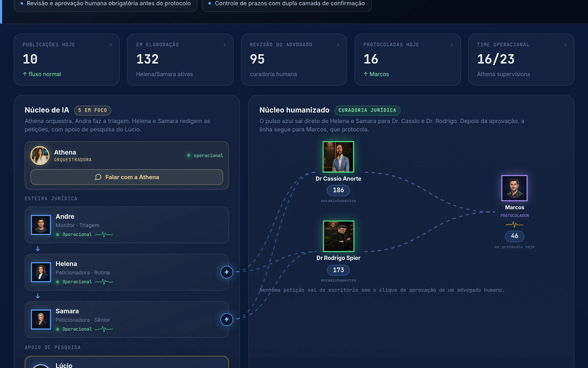Select Helena's avatar in Esteira Jurídica
Viewport: 588px width, 368px height.
pyautogui.click(x=41, y=272)
